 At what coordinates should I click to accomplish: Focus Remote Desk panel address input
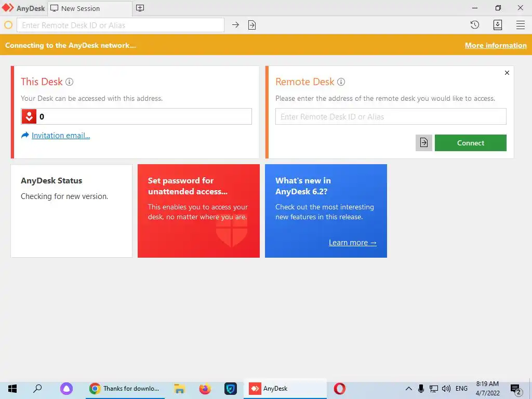tap(391, 116)
